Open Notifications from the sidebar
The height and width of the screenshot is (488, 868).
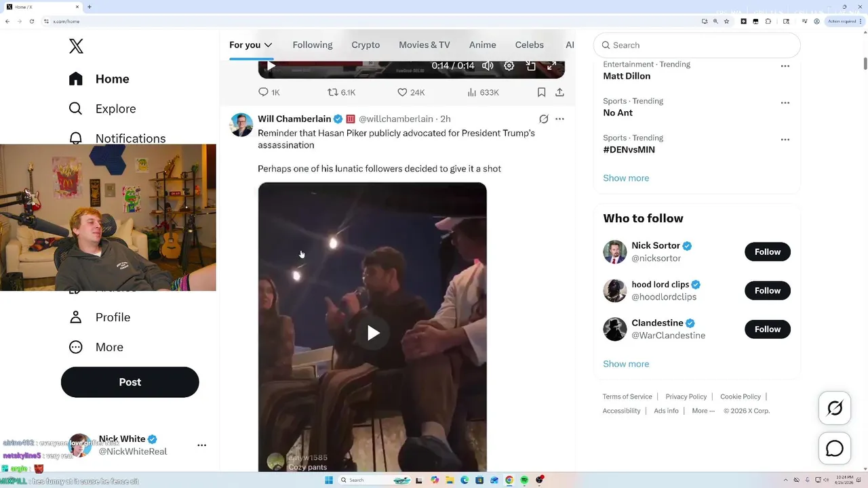point(117,138)
